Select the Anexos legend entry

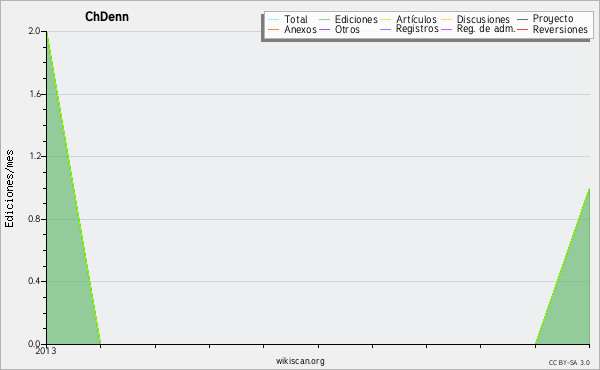[300, 29]
